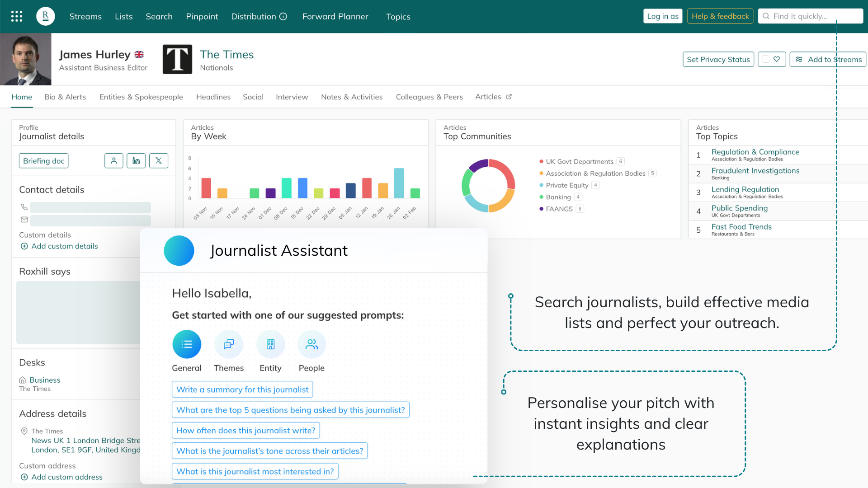Click the Roxhill R logo
The width and height of the screenshot is (868, 488).
45,16
